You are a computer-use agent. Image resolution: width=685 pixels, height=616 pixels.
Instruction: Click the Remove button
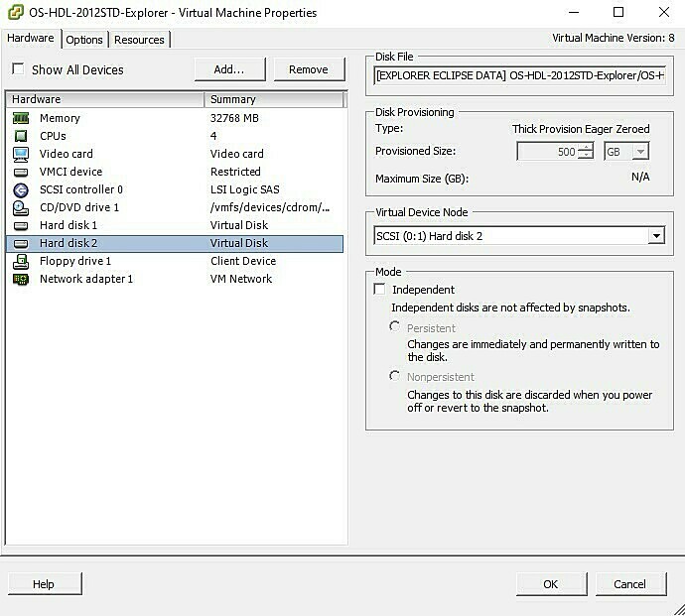[x=309, y=69]
